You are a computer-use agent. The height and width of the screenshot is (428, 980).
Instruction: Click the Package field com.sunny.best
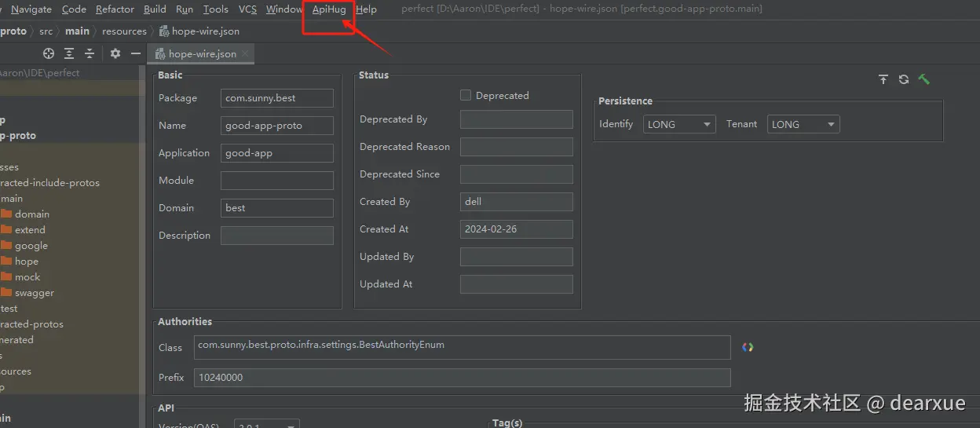277,98
